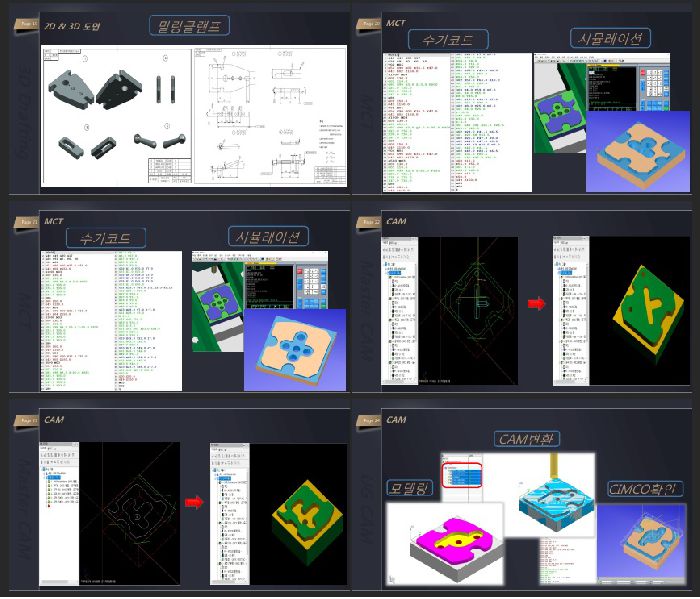Viewport: 700px width, 599px height.
Task: Select the CAM변환 label
Action: (x=529, y=438)
